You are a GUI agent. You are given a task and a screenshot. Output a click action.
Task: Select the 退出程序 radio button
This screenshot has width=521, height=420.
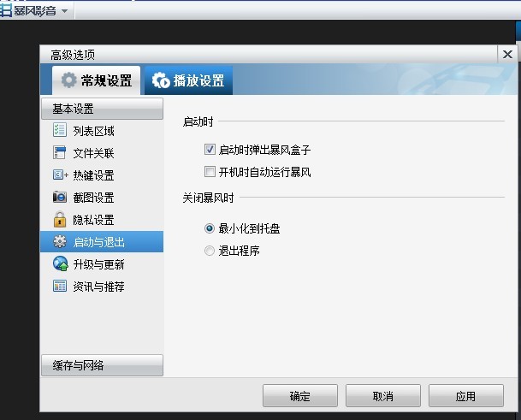pyautogui.click(x=210, y=251)
